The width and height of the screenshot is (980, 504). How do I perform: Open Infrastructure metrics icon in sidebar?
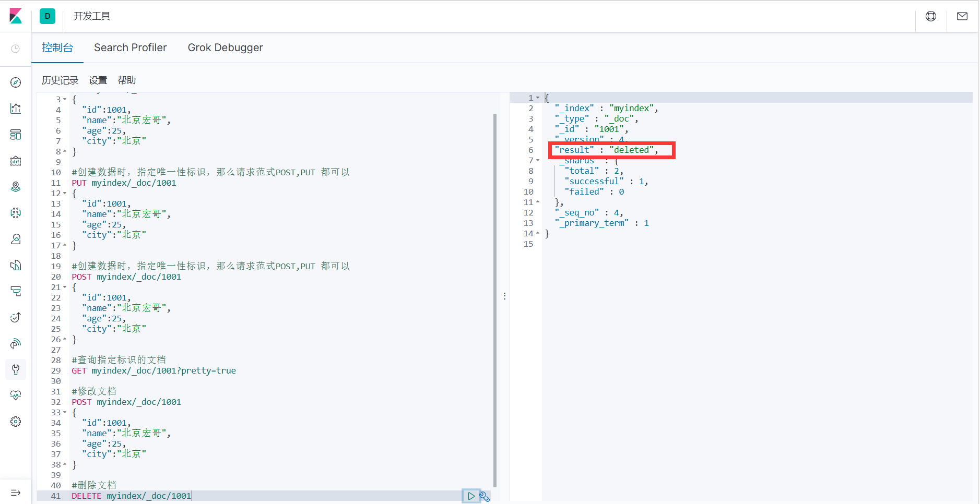[x=16, y=239]
